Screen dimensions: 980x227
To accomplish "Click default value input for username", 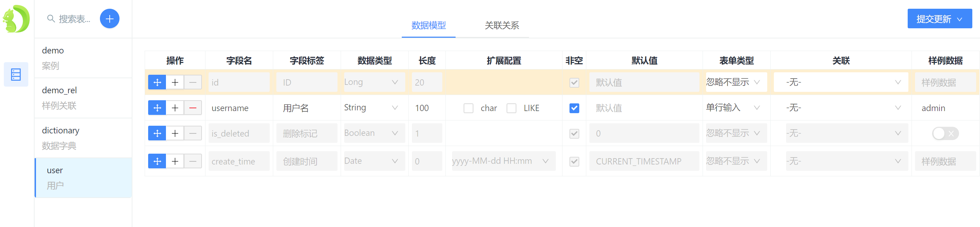I will [644, 108].
